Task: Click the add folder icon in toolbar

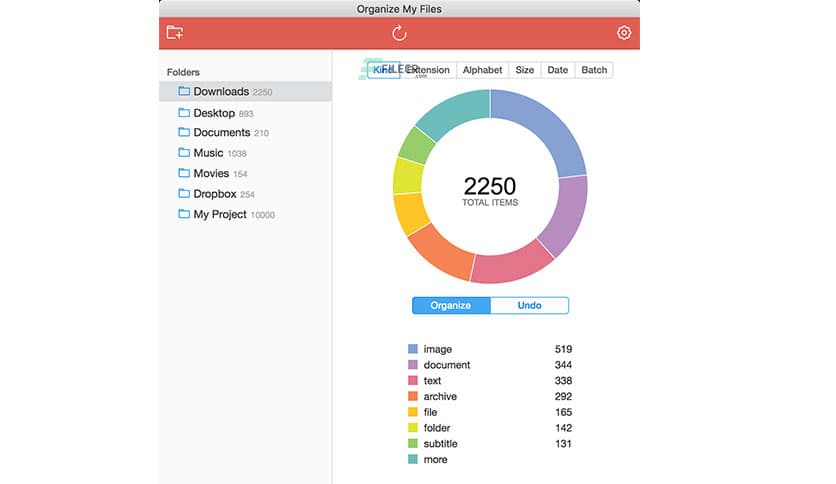Action: point(175,33)
